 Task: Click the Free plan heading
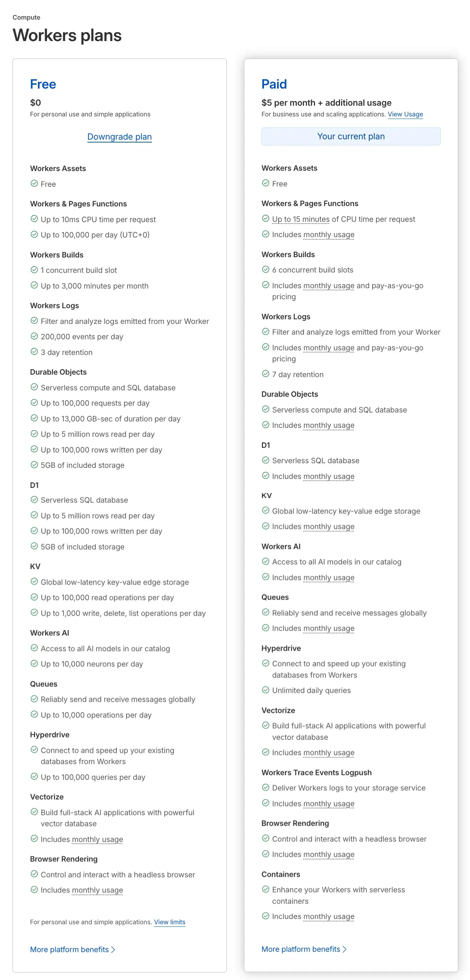pos(43,84)
